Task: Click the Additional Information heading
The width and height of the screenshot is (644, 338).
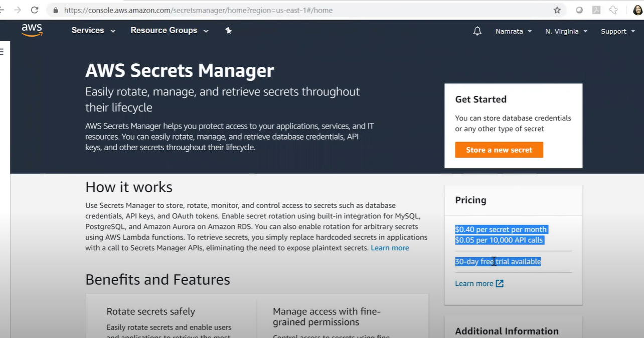Action: [507, 331]
